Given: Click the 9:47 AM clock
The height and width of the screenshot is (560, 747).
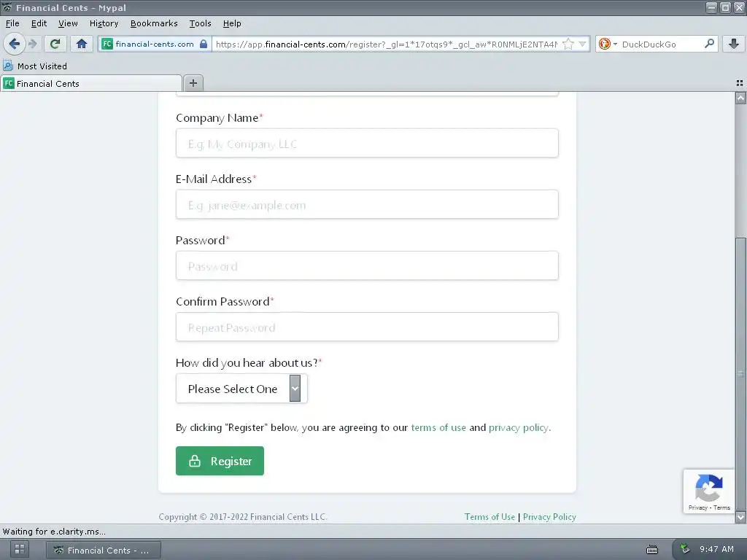Looking at the screenshot, I should tap(716, 549).
